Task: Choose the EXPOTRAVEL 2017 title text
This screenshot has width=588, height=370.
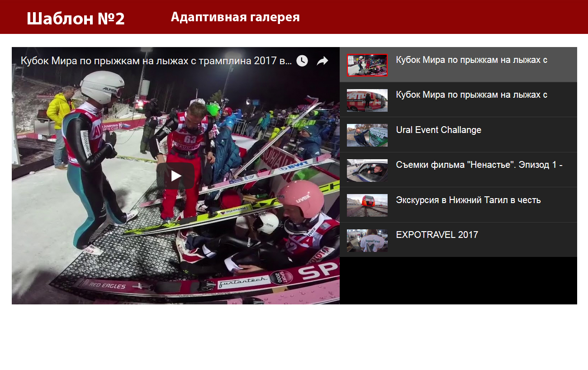Action: [436, 235]
